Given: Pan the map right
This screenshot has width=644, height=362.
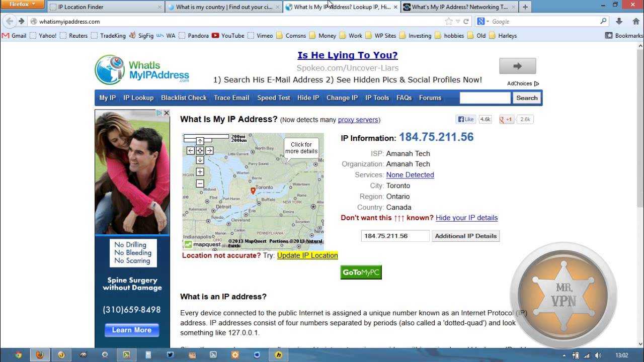Looking at the screenshot, I should tap(209, 150).
